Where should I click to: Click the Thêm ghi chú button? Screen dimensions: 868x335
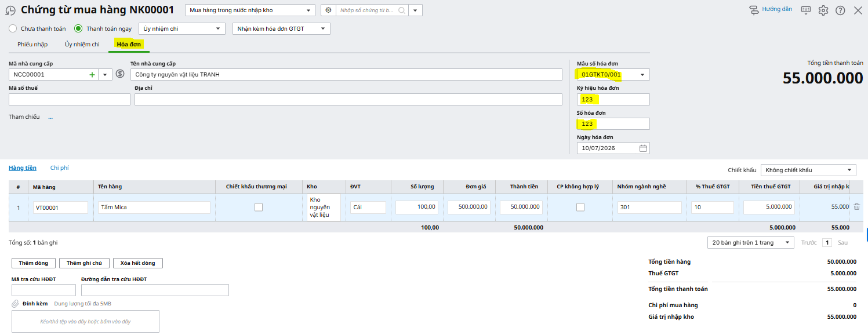[84, 263]
